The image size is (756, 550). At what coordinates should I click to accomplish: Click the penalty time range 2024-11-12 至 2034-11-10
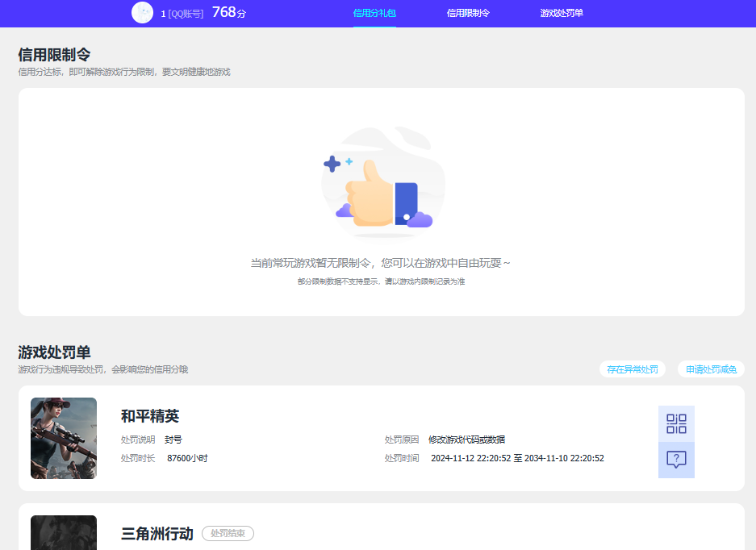tap(517, 458)
